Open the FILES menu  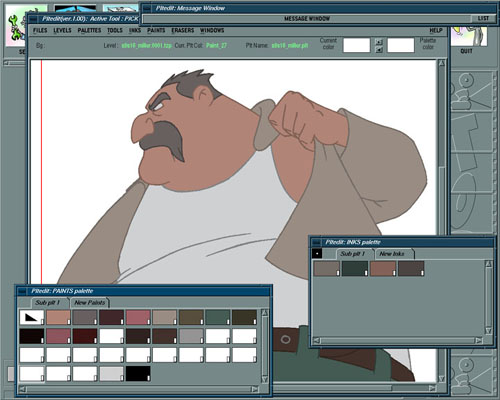(40, 30)
